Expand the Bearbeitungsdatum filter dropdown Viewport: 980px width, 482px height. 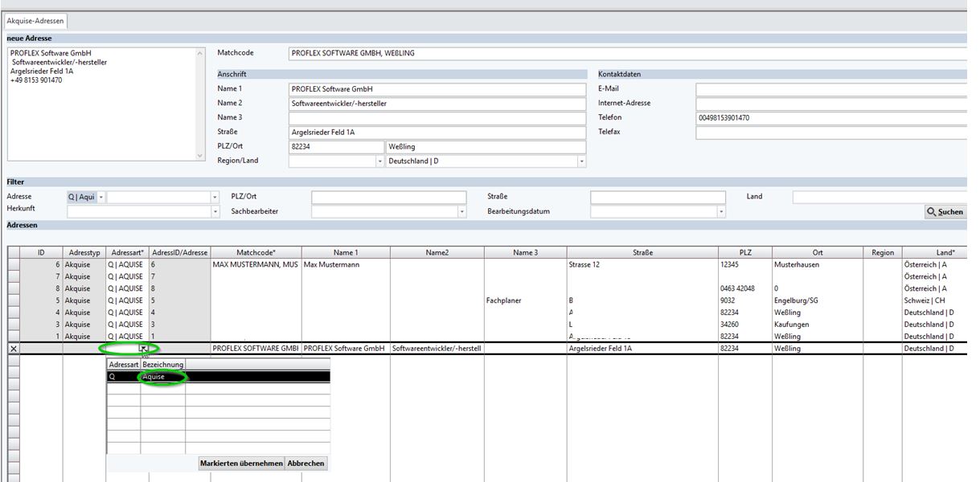click(x=721, y=212)
